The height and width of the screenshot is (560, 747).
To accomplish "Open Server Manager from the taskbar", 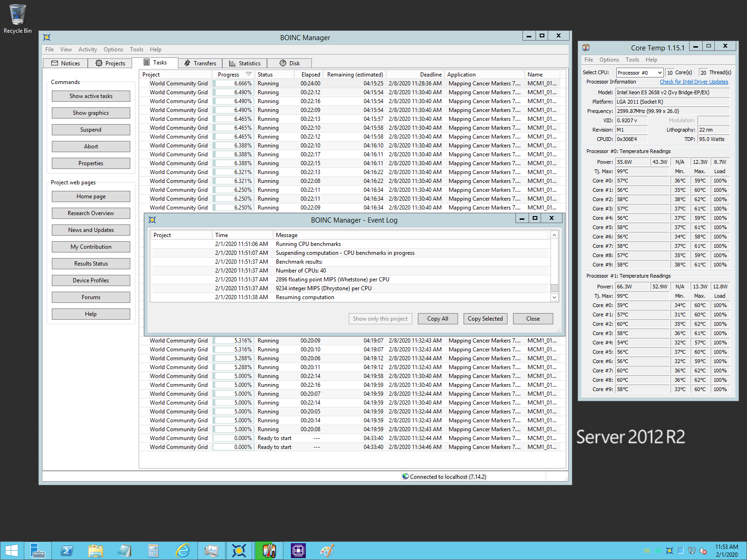I will pyautogui.click(x=37, y=551).
